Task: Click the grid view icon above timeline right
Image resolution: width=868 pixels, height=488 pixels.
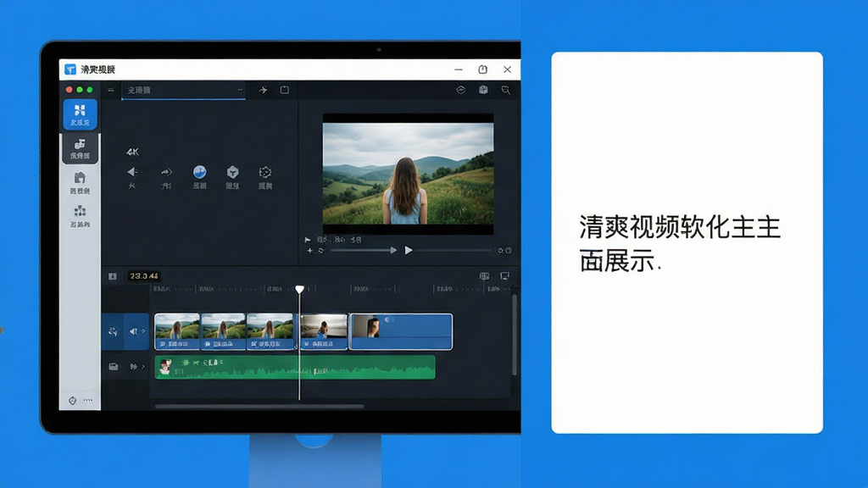Action: pyautogui.click(x=484, y=275)
